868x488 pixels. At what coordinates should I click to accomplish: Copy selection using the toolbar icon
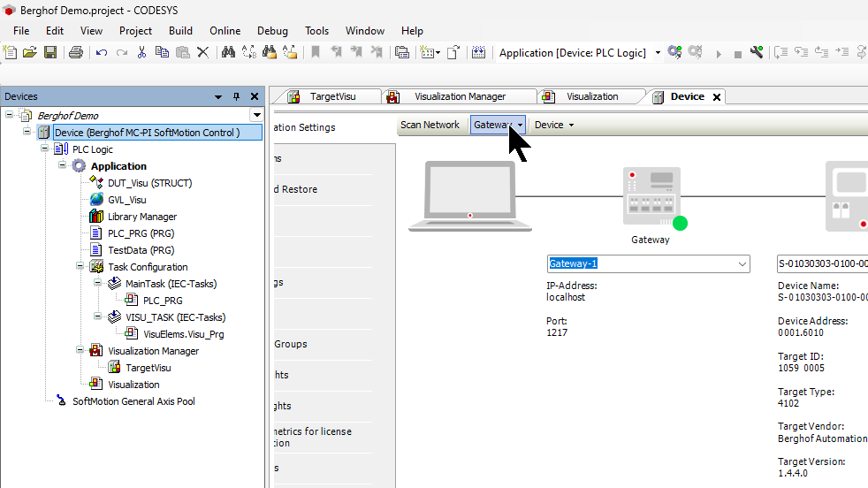(162, 53)
